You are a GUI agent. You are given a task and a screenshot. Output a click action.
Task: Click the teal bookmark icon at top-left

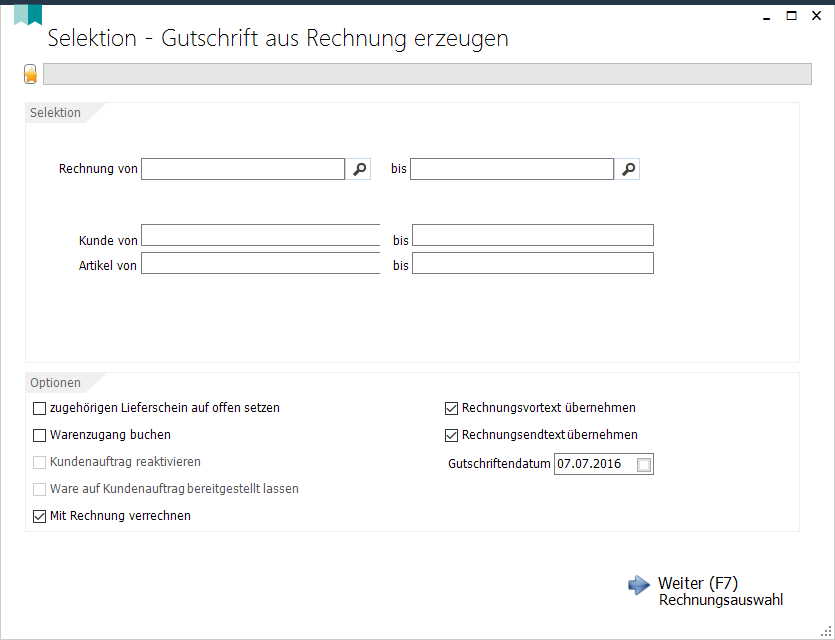(28, 15)
